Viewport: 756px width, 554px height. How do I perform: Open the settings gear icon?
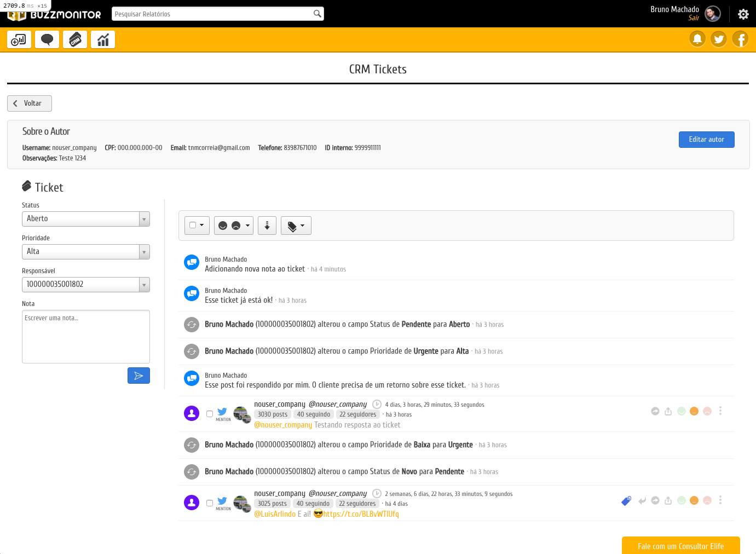click(x=743, y=14)
